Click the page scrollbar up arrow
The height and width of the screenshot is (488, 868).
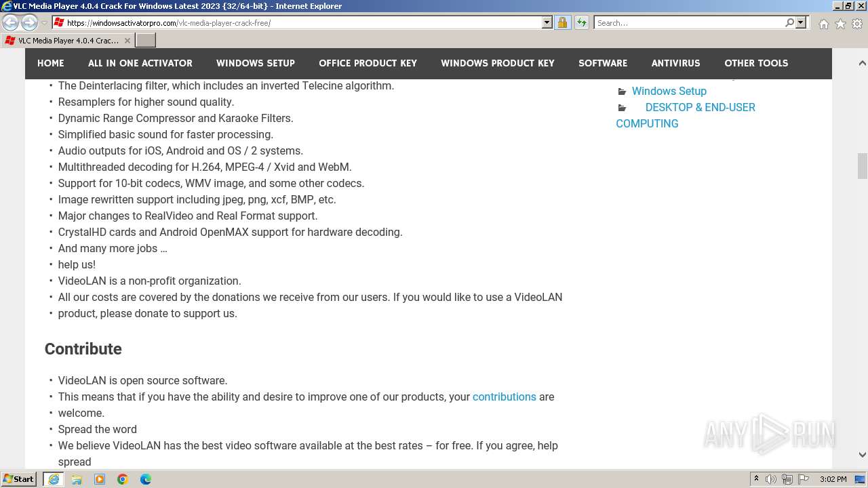click(x=862, y=63)
